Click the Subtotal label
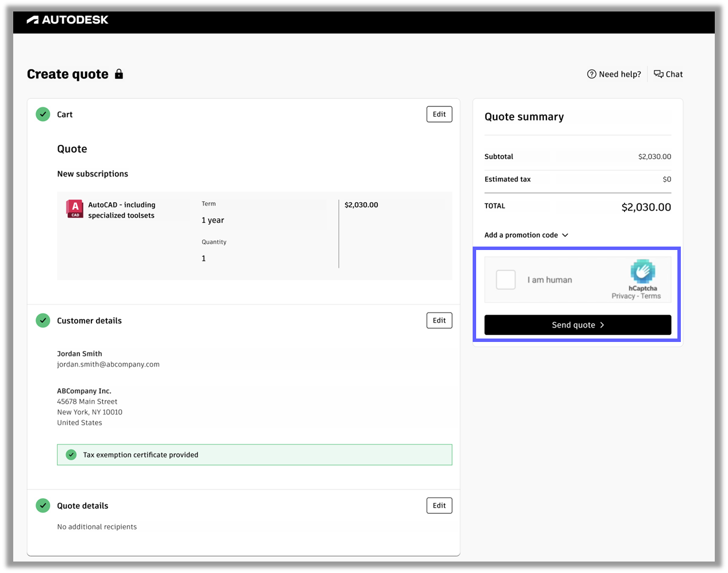The width and height of the screenshot is (728, 573). coord(499,156)
